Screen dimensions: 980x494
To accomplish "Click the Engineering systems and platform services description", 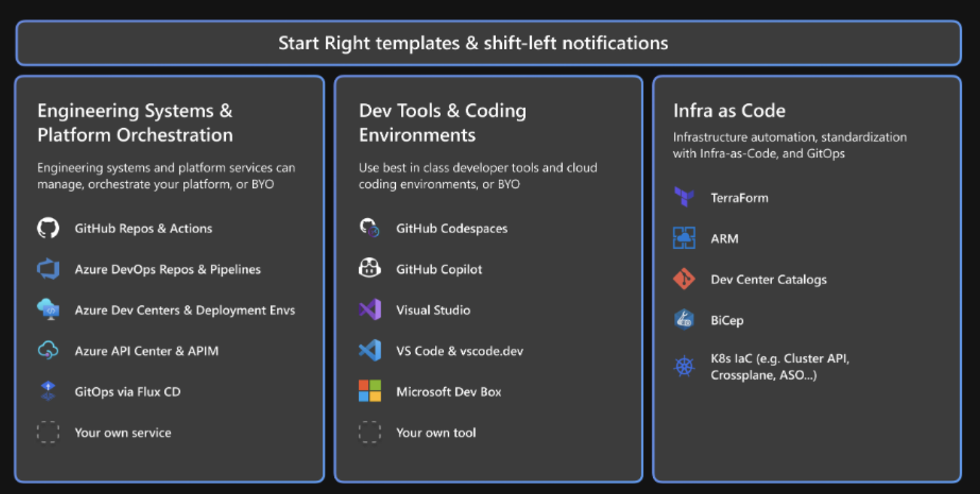I will click(166, 176).
